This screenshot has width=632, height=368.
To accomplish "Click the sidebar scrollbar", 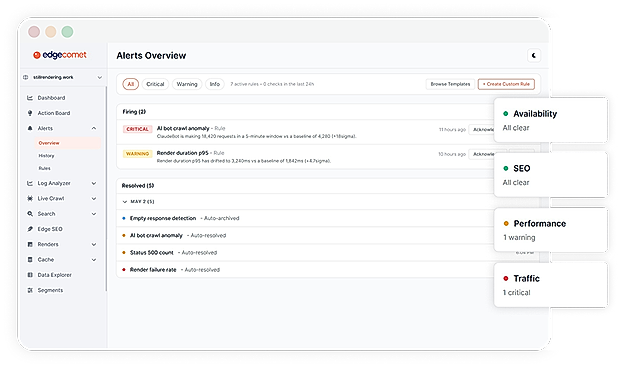I will (x=106, y=189).
